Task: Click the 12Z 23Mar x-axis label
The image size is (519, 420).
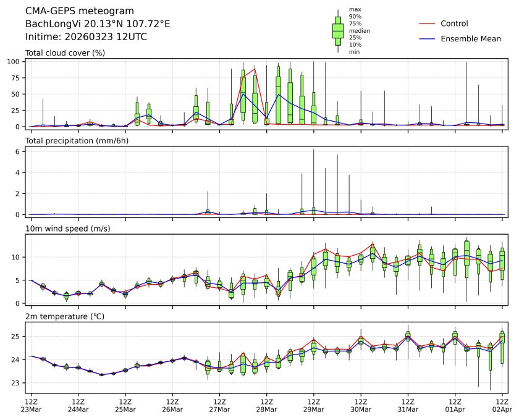Action: (x=32, y=405)
